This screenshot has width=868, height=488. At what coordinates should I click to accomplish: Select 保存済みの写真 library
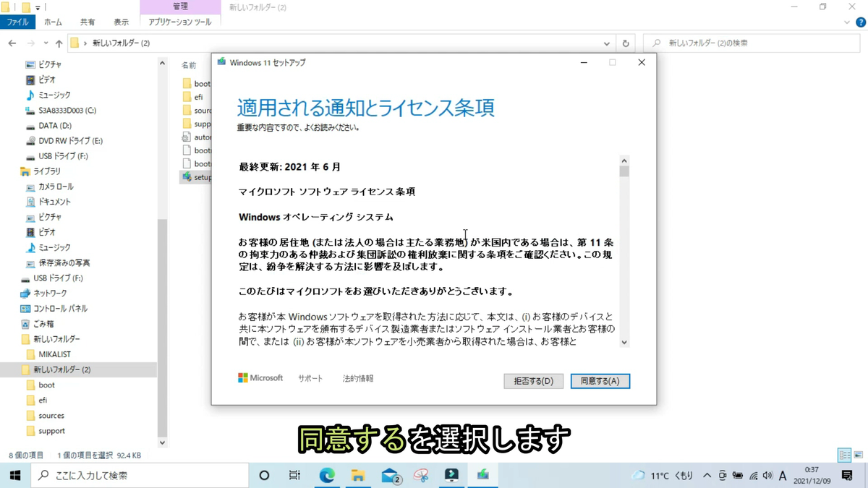(x=64, y=262)
